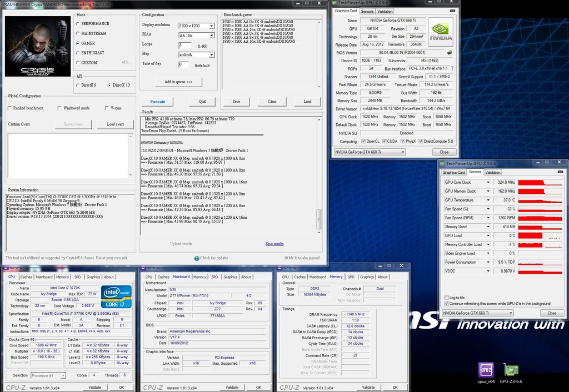The height and width of the screenshot is (392, 569).
Task: Click the Loops input field
Action: [184, 46]
